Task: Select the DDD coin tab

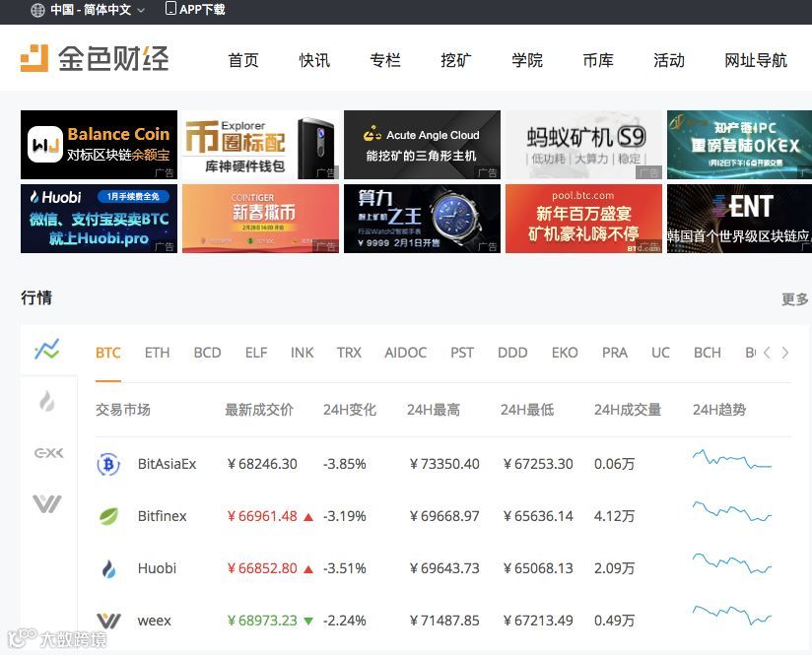Action: point(512,354)
